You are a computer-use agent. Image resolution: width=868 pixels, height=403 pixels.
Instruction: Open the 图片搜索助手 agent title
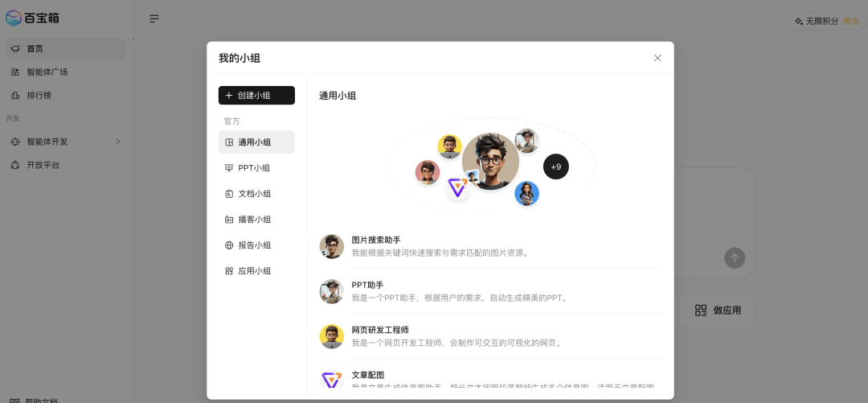[x=376, y=240]
